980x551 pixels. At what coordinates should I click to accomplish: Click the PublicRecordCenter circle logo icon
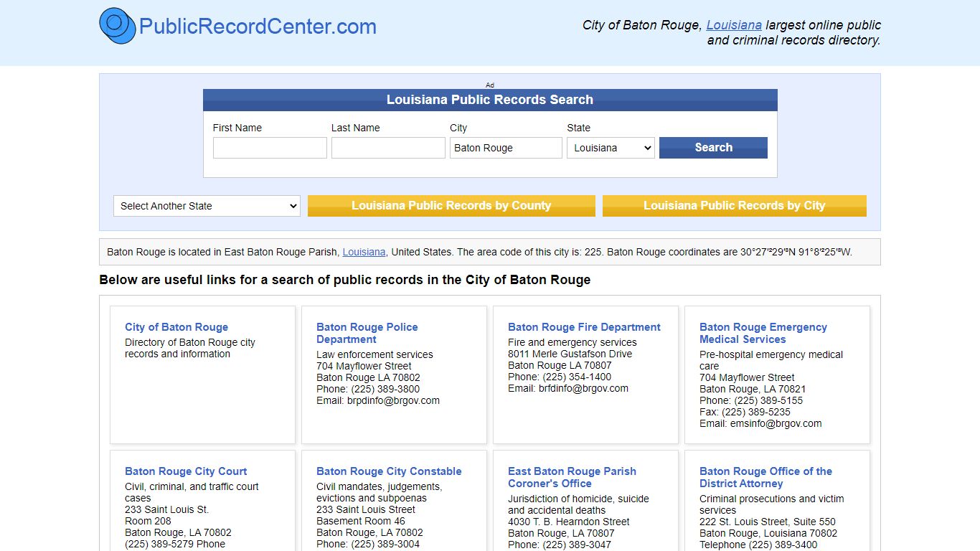pos(118,27)
